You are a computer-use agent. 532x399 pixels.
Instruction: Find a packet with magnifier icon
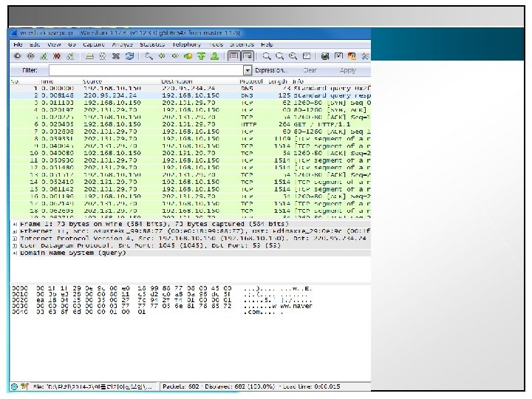[x=149, y=56]
